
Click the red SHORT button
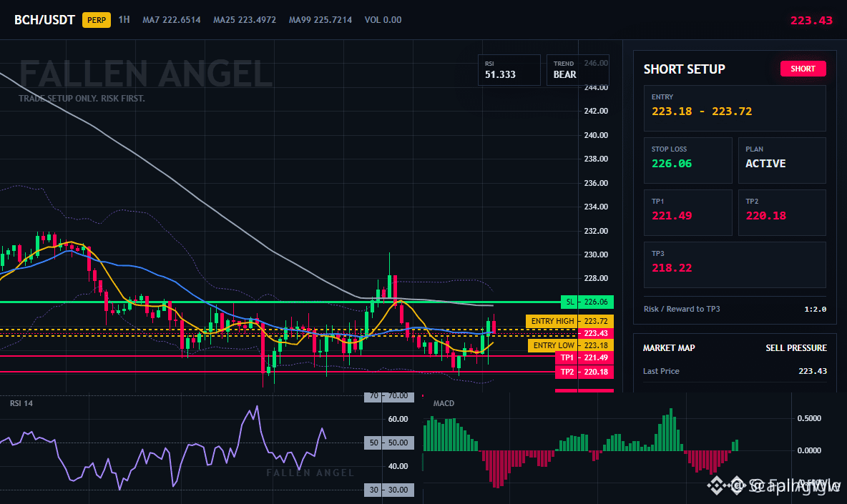coord(803,69)
